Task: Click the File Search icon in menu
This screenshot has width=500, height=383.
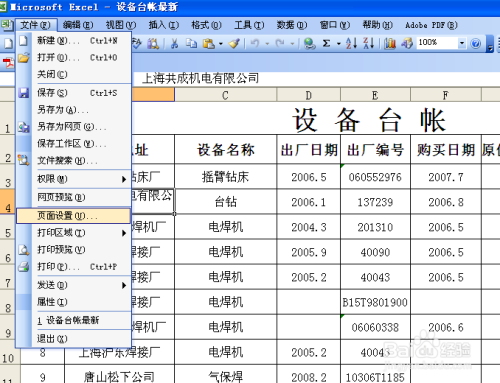Action: point(24,161)
